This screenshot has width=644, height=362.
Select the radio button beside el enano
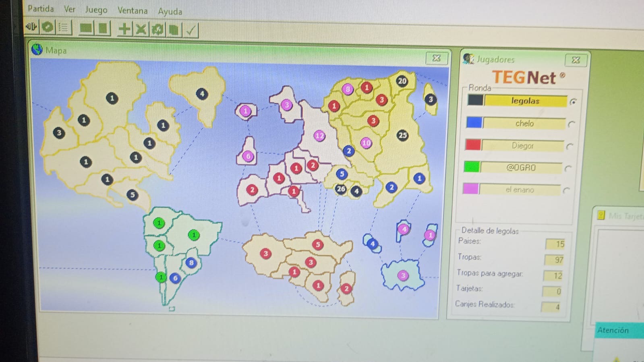tap(566, 190)
